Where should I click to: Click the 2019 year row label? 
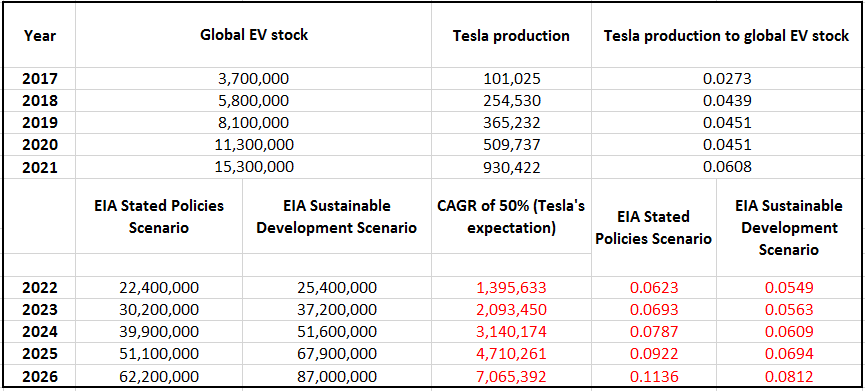(x=39, y=123)
